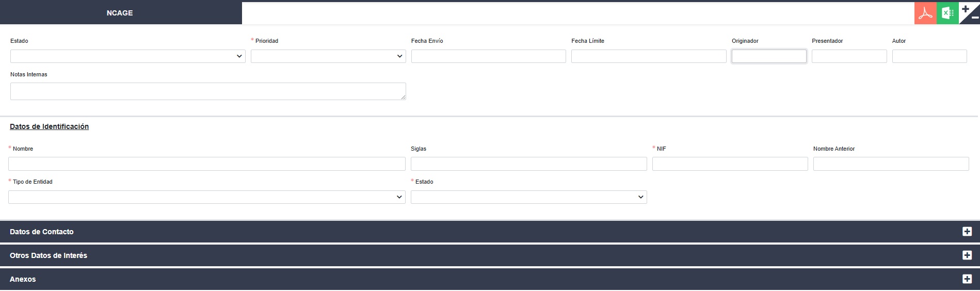Focus the Originador input

tap(769, 56)
